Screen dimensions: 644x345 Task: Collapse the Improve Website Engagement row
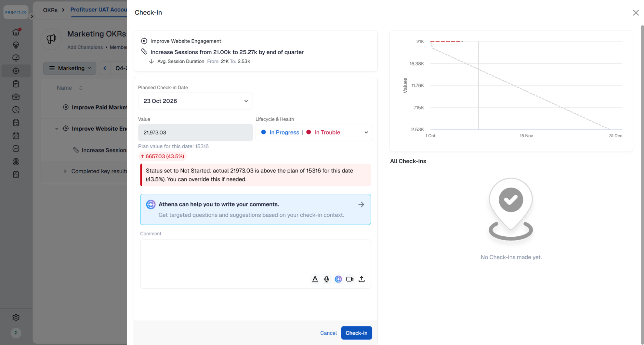click(57, 129)
